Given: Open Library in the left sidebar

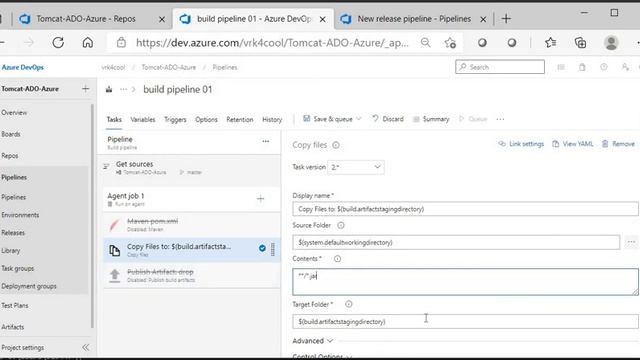Looking at the screenshot, I should tap(11, 251).
